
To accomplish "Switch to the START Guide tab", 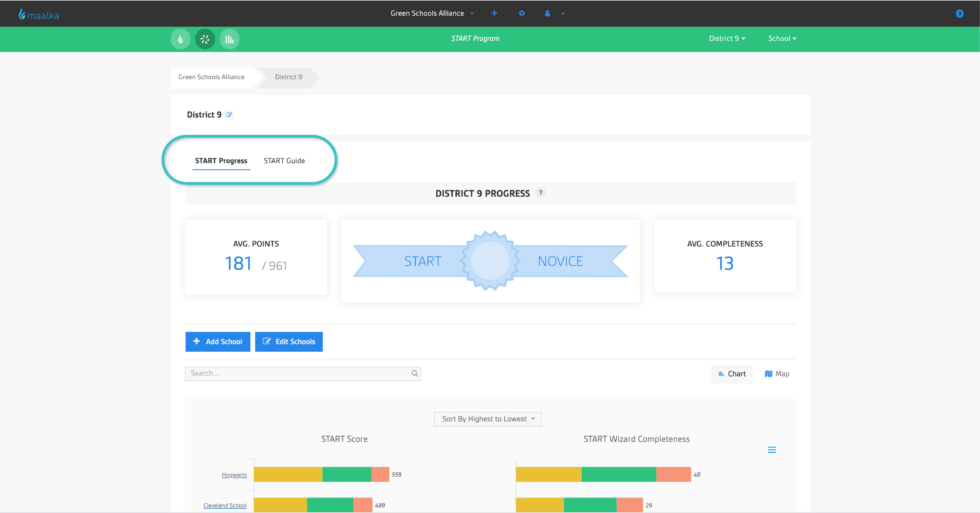I will click(284, 161).
